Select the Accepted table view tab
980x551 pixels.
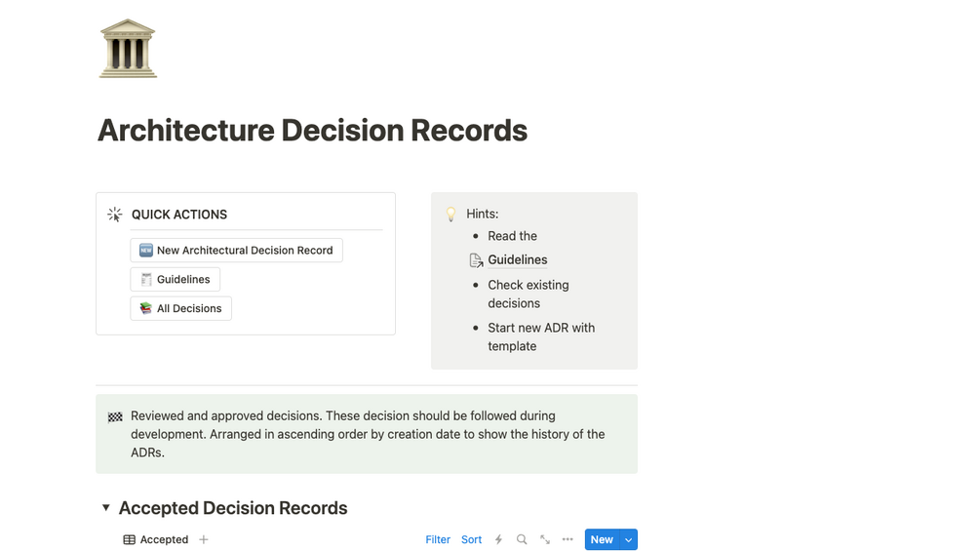[155, 539]
